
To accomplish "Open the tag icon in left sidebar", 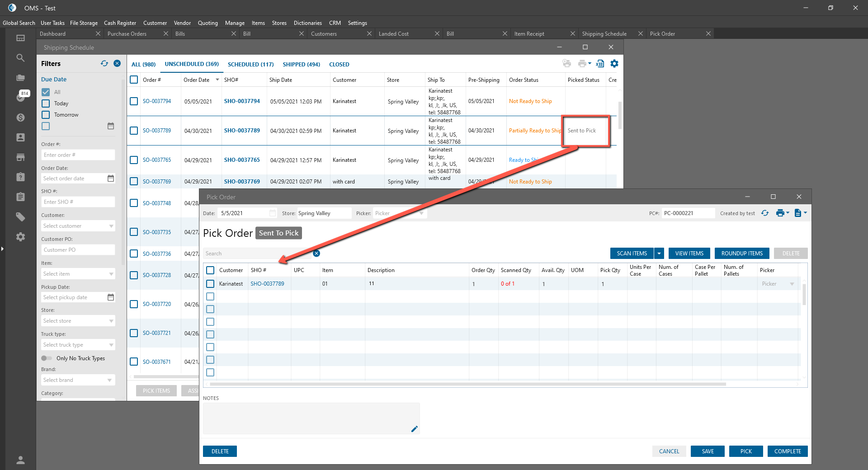I will pyautogui.click(x=20, y=217).
